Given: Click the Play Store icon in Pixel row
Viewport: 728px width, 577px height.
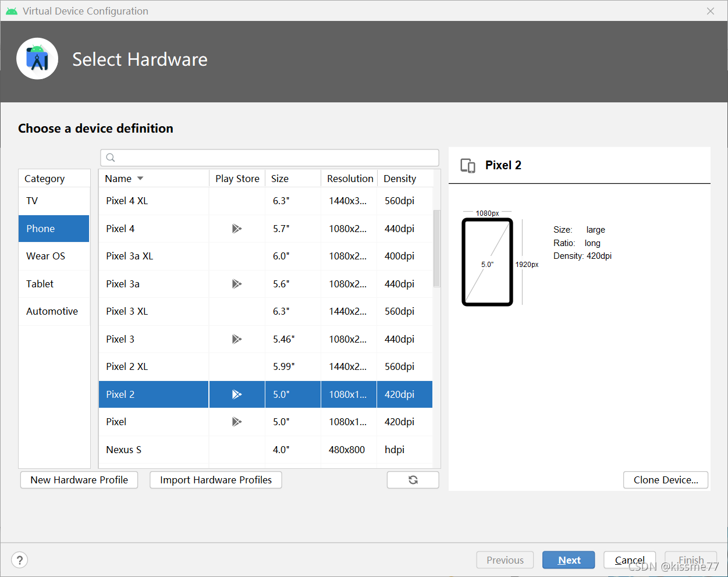Looking at the screenshot, I should pos(236,422).
